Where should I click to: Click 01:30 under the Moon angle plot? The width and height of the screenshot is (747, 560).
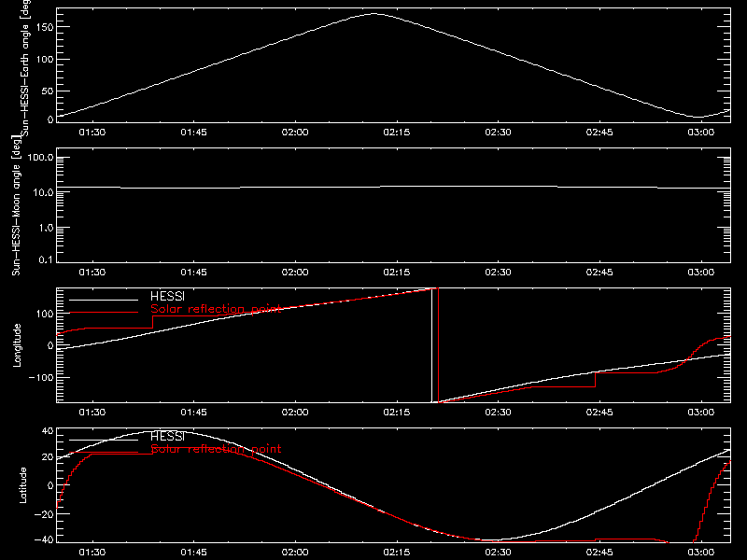[x=92, y=273]
